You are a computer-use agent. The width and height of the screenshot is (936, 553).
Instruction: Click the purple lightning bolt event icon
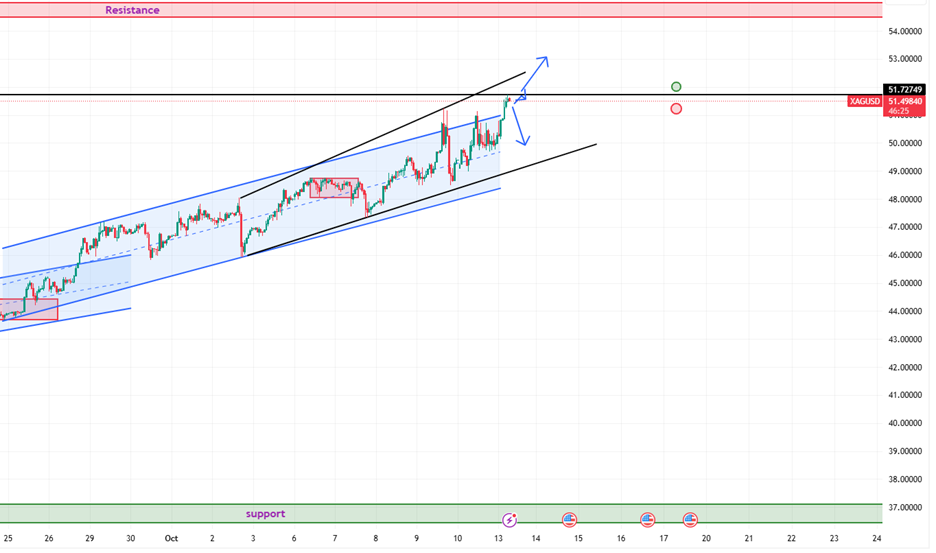coord(510,520)
